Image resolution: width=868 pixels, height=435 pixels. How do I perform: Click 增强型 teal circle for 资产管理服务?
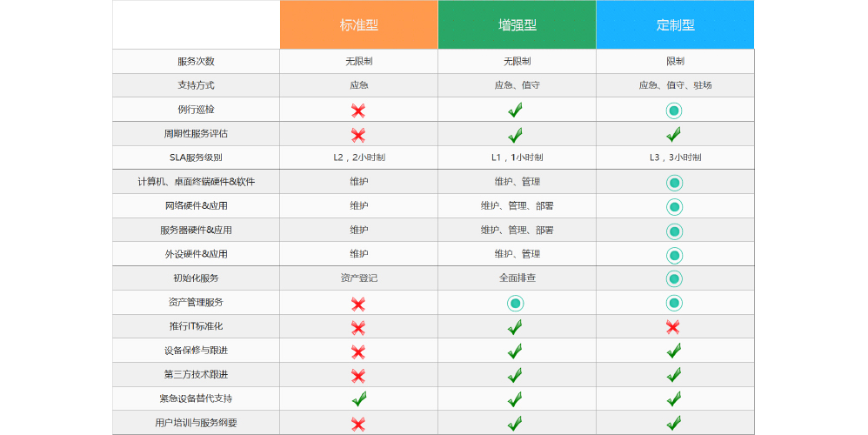(x=516, y=304)
